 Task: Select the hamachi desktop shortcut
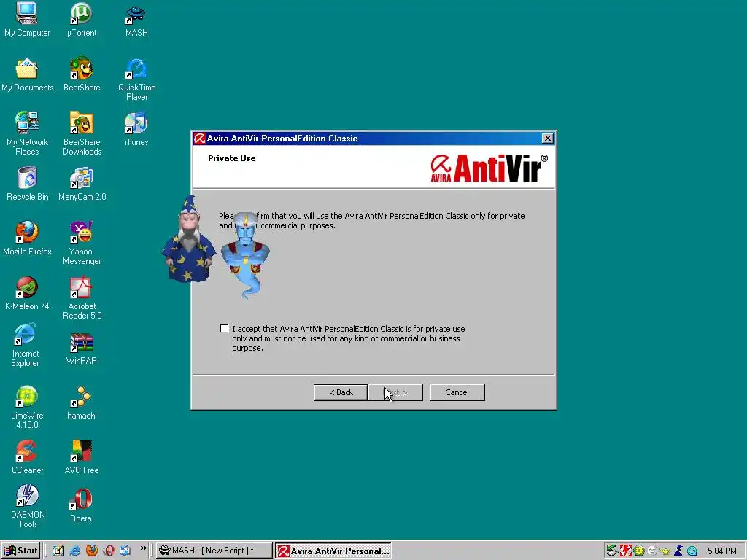coord(82,402)
